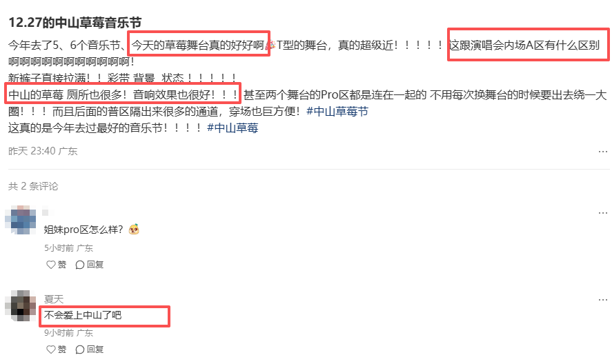Open the #中山草莓 hashtag link
The height and width of the screenshot is (364, 612).
click(233, 128)
